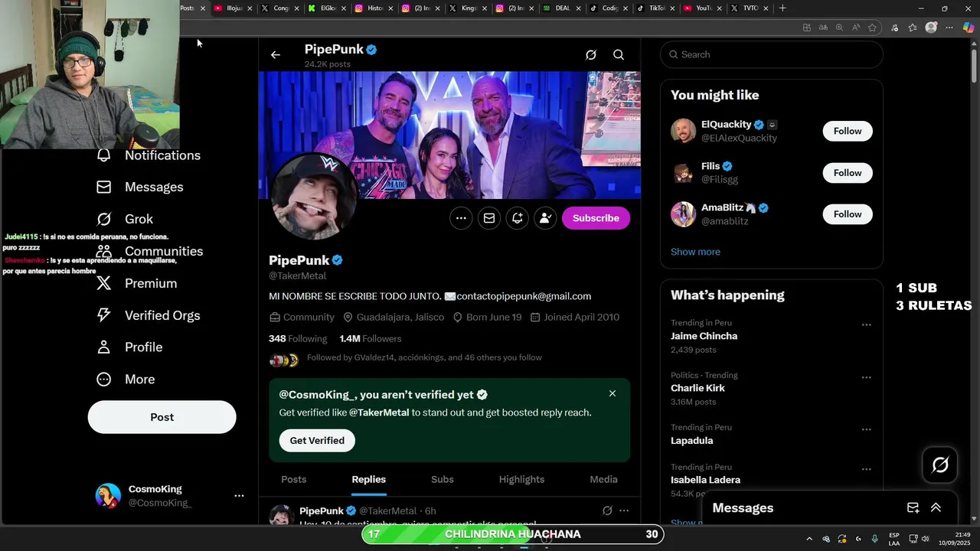Screen dimensions: 980x551
Task: Go to Profile in the sidebar
Action: tap(129, 347)
